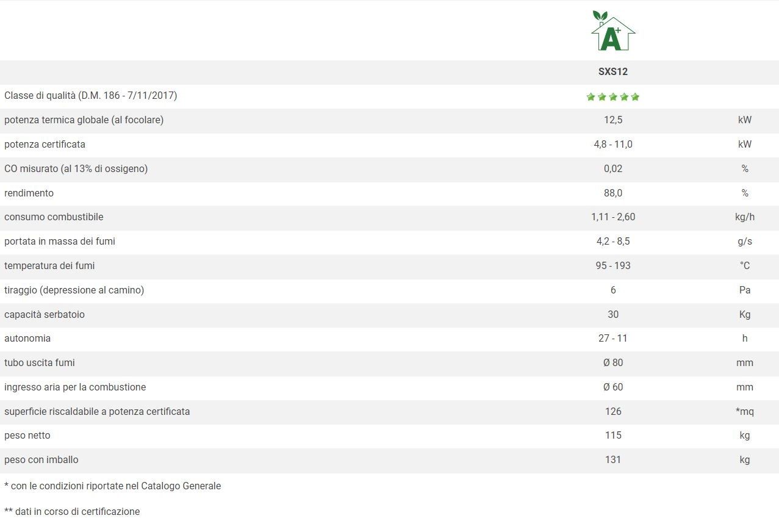
Task: Click the Pa unit in the tiraggio row
Action: (x=744, y=290)
